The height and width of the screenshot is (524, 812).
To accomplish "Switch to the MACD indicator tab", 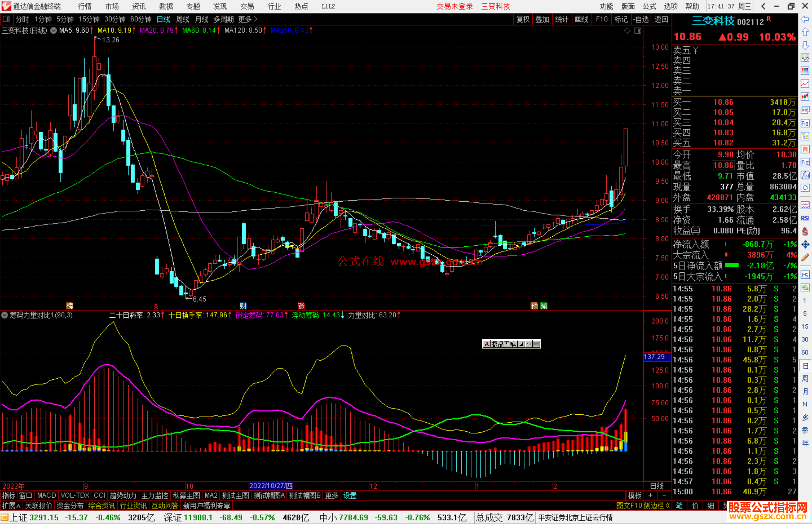I will 46,495.
